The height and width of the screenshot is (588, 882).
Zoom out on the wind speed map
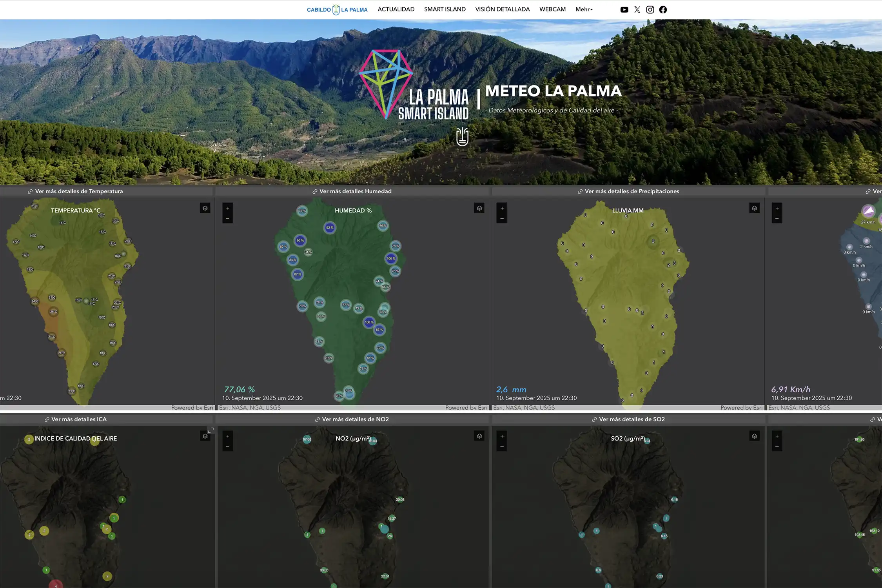(x=777, y=218)
